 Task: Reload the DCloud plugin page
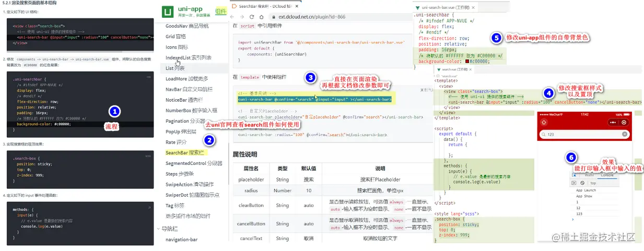coord(252,17)
